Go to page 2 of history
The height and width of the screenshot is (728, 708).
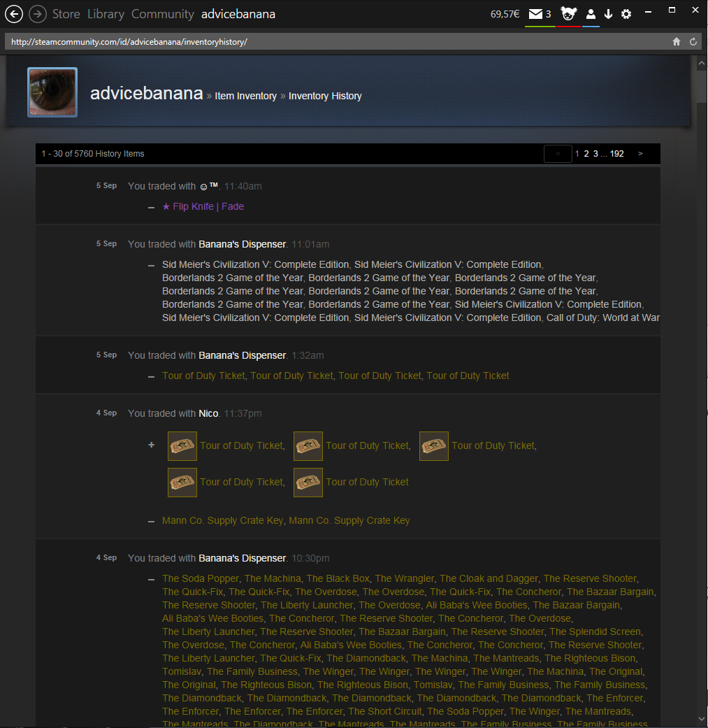pos(586,154)
